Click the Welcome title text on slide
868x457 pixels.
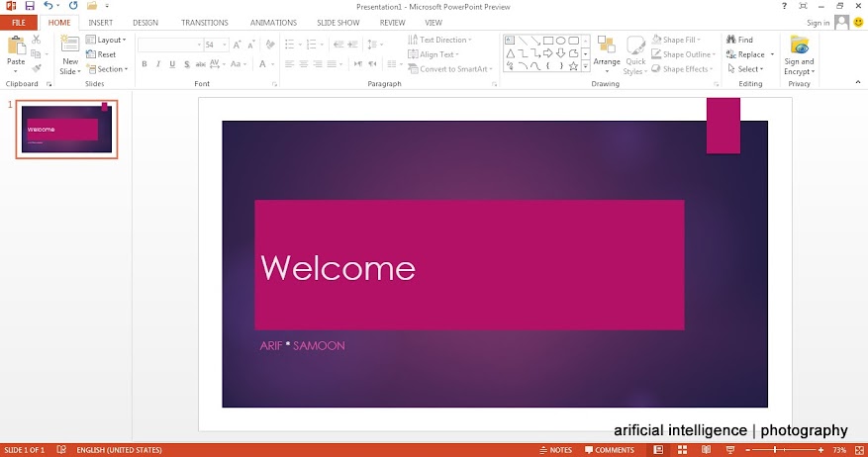point(338,268)
